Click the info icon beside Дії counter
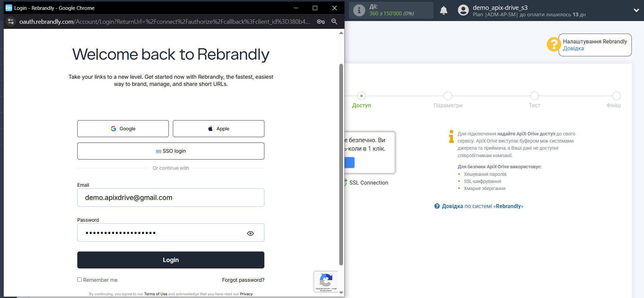The image size is (644, 298). [359, 10]
